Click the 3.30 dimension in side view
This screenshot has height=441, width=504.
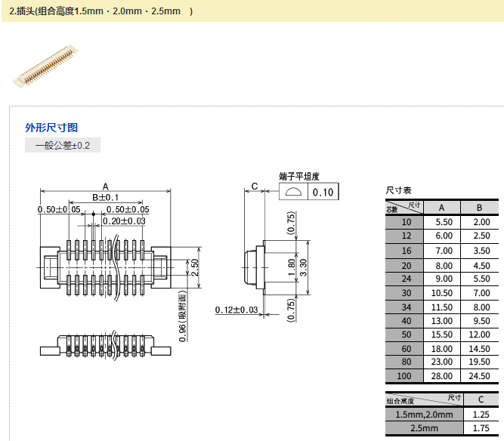[304, 266]
